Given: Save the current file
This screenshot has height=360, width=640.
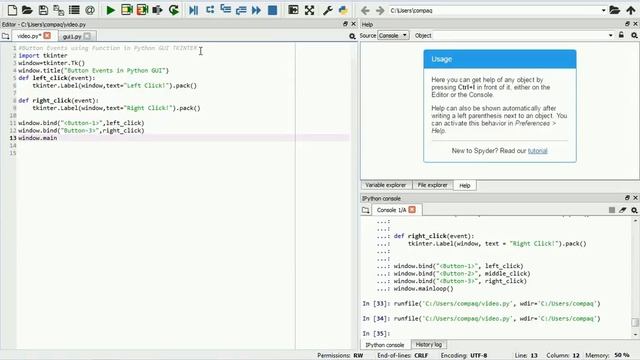Looking at the screenshot, I should tap(43, 10).
